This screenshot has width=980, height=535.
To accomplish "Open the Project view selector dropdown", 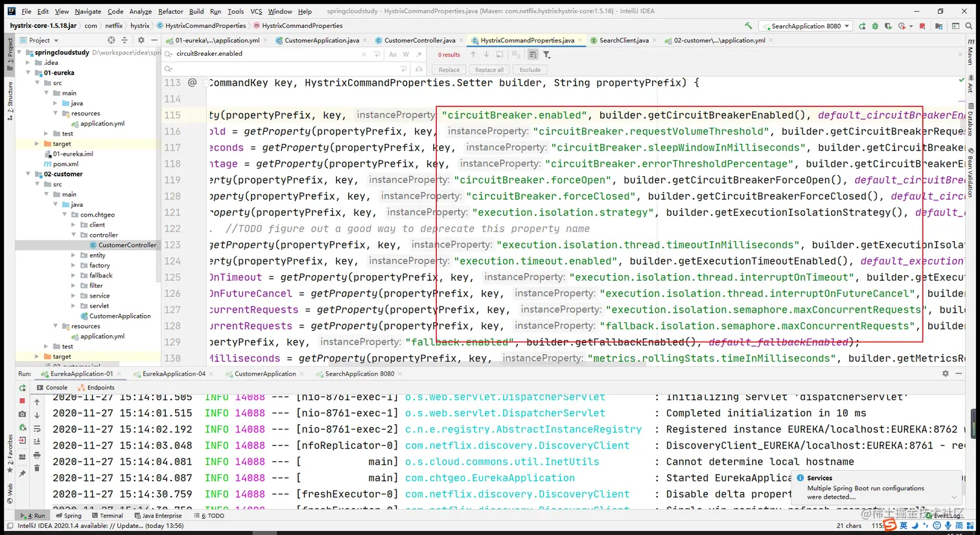I will click(43, 40).
